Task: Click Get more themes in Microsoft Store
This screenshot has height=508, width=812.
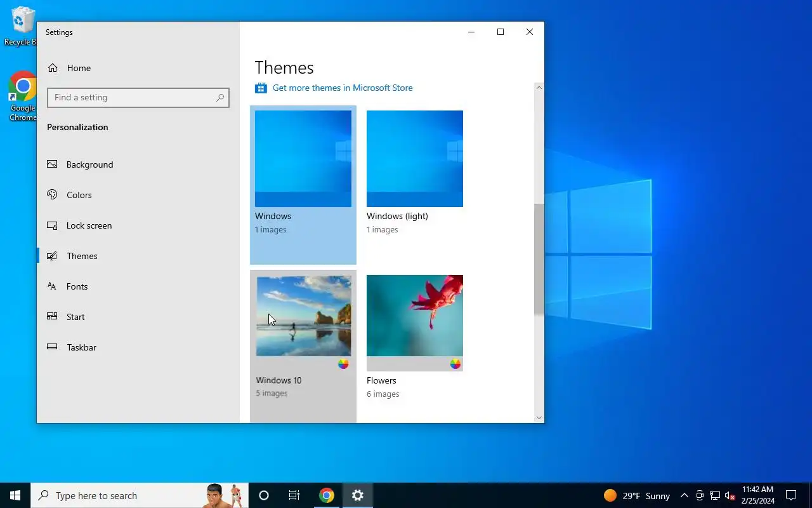Action: 343,88
